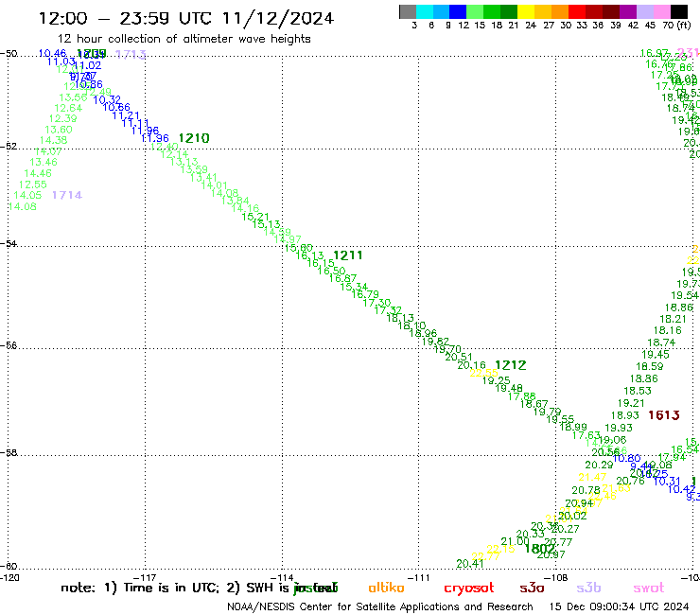Select the orange 30 ft legend swatch

[x=560, y=11]
